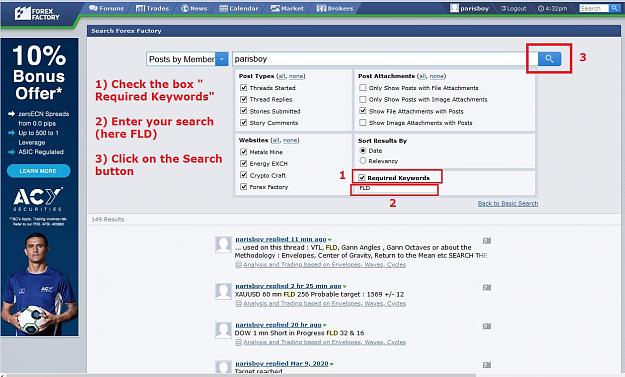Expand arrow beside 'replied 20 hr ago'

click(325, 325)
